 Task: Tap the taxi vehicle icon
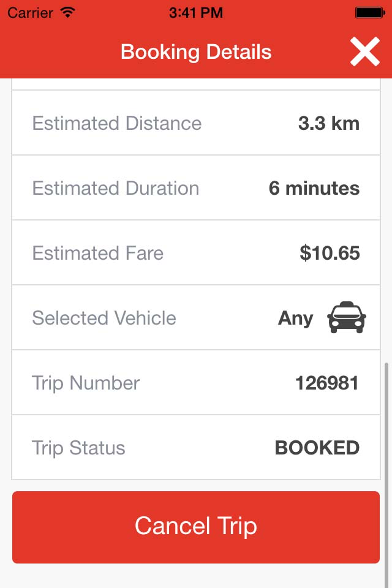[x=347, y=317]
